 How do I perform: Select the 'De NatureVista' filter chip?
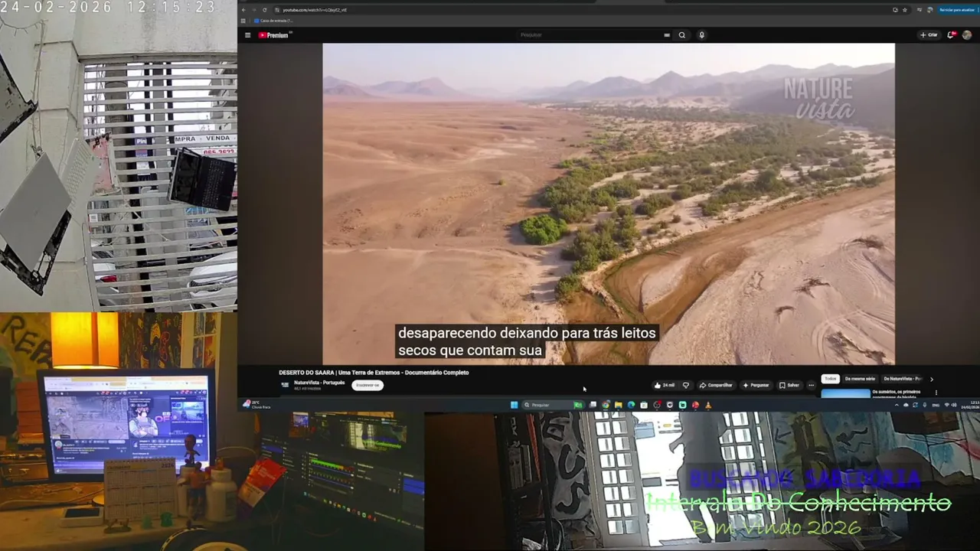point(903,379)
